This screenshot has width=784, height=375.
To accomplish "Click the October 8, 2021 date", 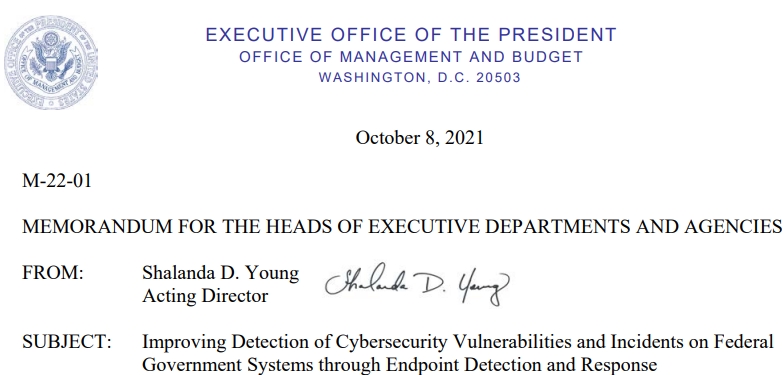I will [x=420, y=138].
